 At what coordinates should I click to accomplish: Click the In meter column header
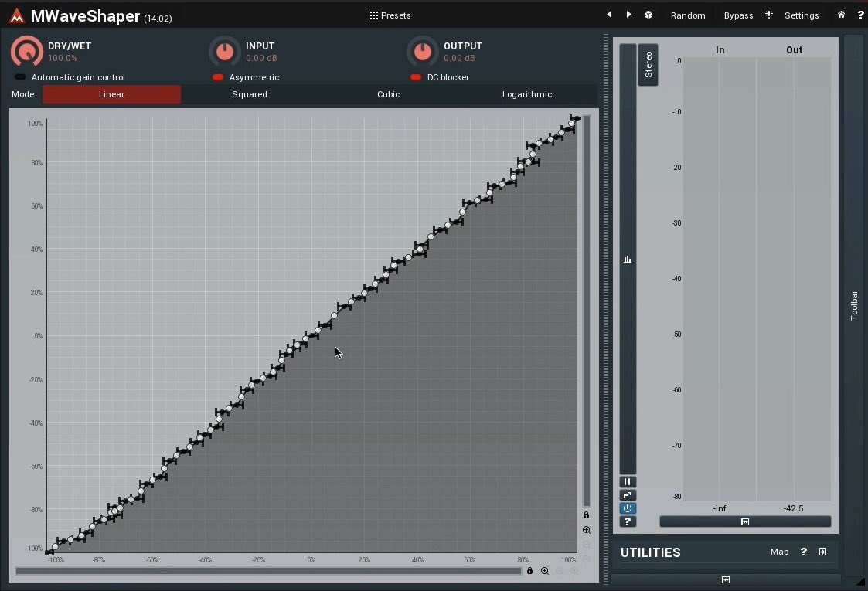click(720, 49)
